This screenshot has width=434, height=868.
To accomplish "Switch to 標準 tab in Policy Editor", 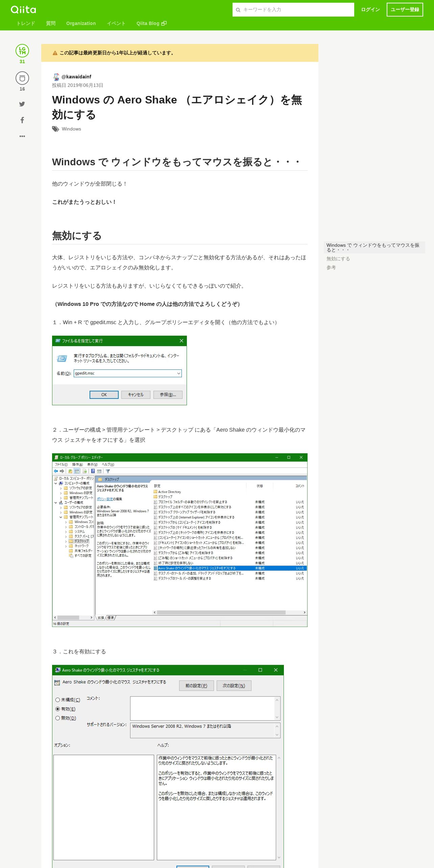I will click(111, 618).
